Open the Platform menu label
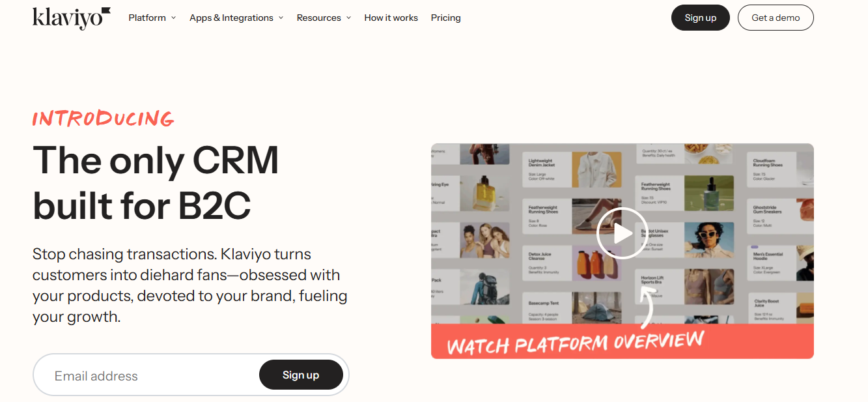The width and height of the screenshot is (868, 402). pyautogui.click(x=147, y=18)
